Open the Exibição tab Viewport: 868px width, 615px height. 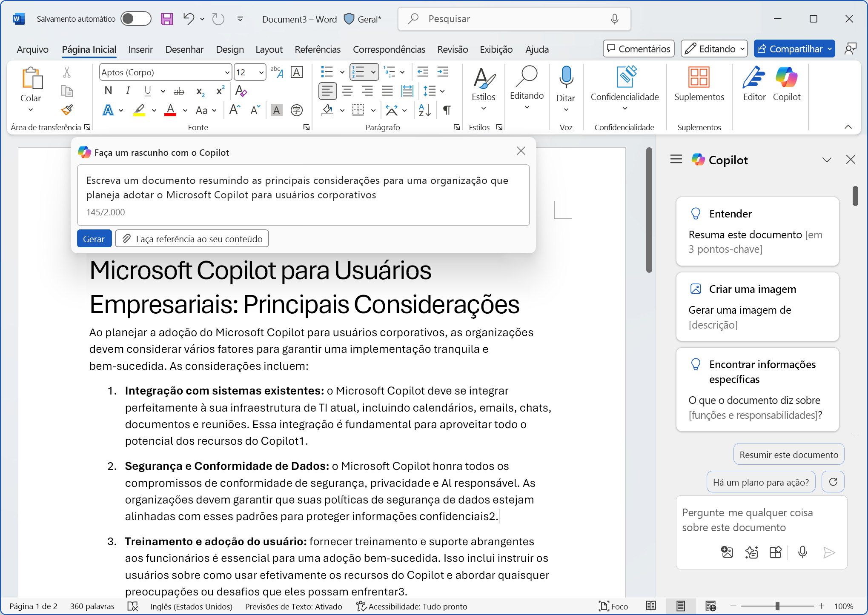[x=496, y=49]
